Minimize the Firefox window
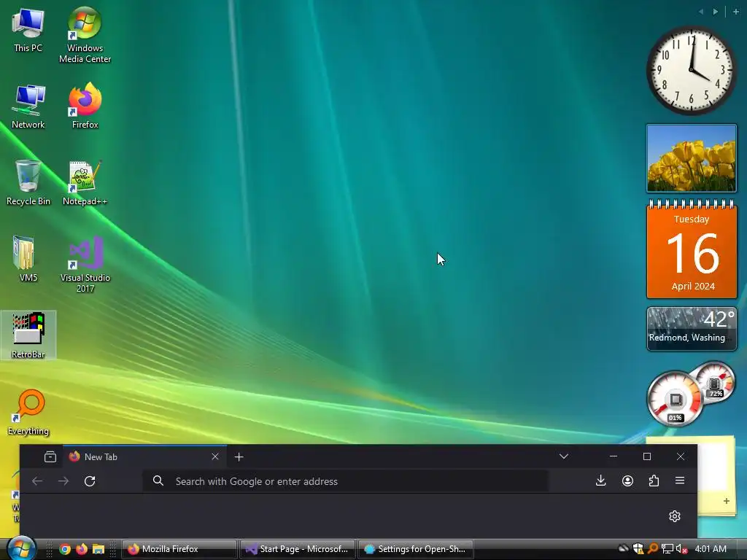Viewport: 747px width, 560px height. [x=614, y=456]
